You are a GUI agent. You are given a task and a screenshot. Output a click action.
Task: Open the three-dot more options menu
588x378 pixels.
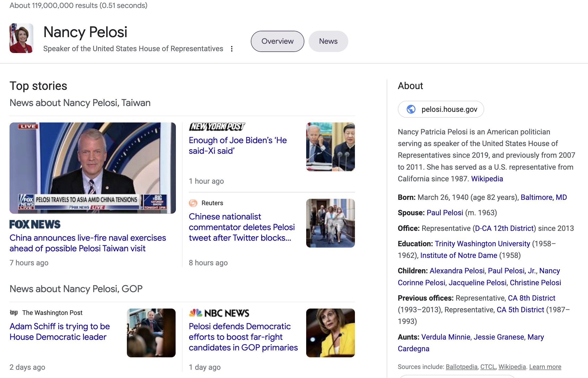[x=232, y=49]
